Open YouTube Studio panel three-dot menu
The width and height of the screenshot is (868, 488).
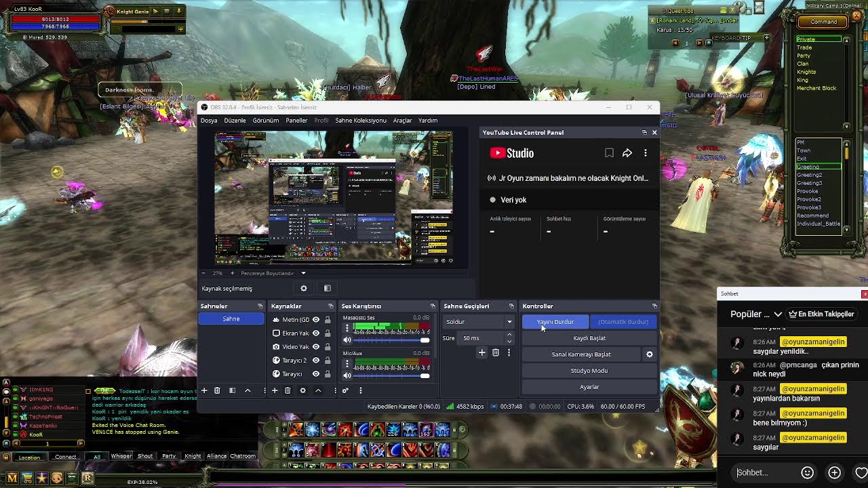pyautogui.click(x=645, y=153)
